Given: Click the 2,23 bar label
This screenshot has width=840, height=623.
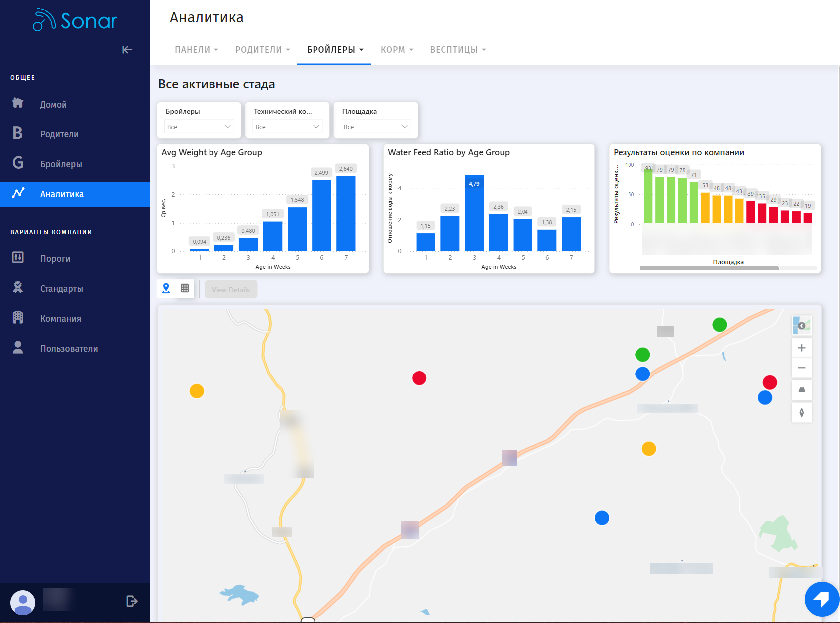Looking at the screenshot, I should coord(450,209).
